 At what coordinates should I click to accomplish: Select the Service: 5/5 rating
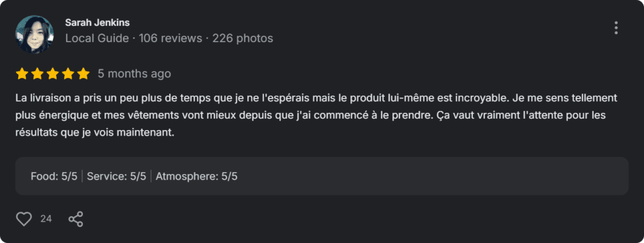pos(116,176)
